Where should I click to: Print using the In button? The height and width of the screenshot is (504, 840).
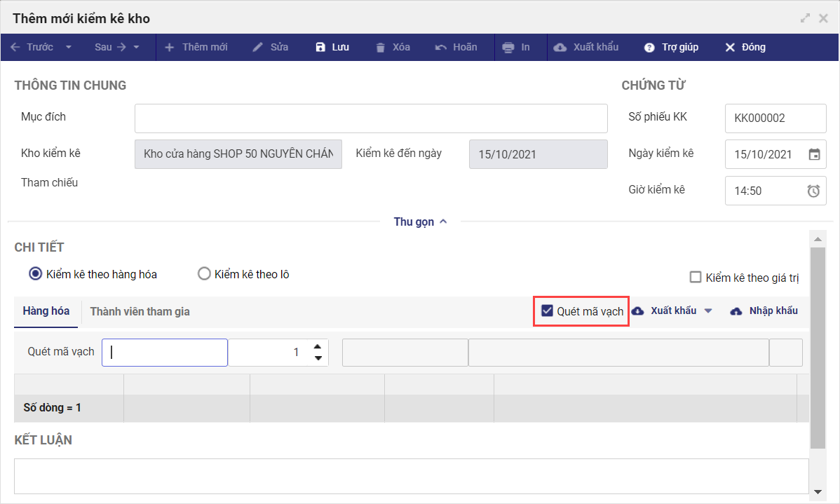pos(516,47)
